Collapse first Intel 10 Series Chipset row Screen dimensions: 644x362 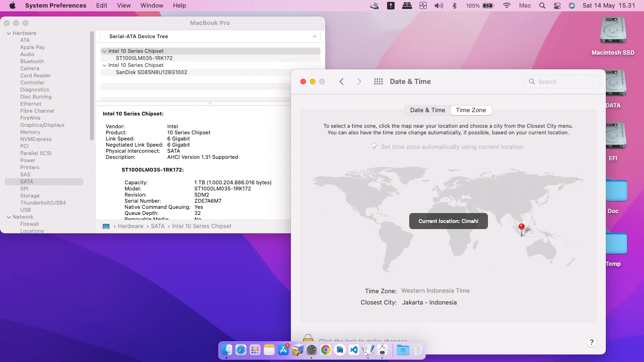pos(104,51)
